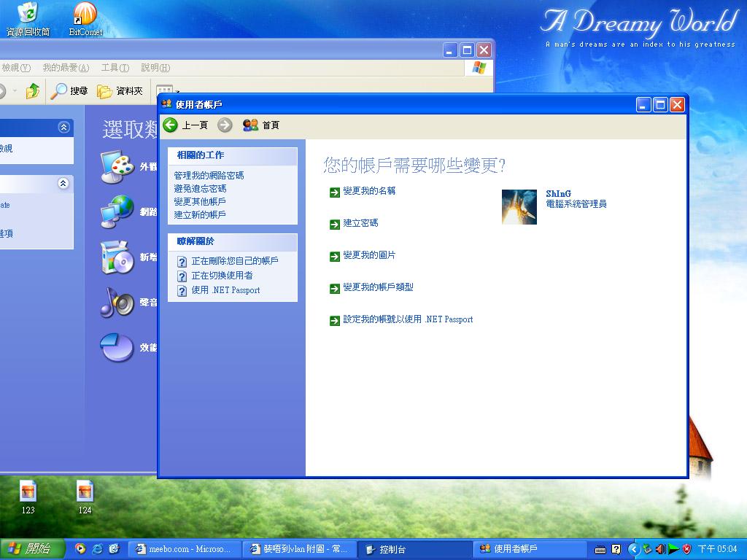Viewport: 747px width, 560px height.
Task: Open Performance pie chart category icon
Action: click(x=117, y=347)
